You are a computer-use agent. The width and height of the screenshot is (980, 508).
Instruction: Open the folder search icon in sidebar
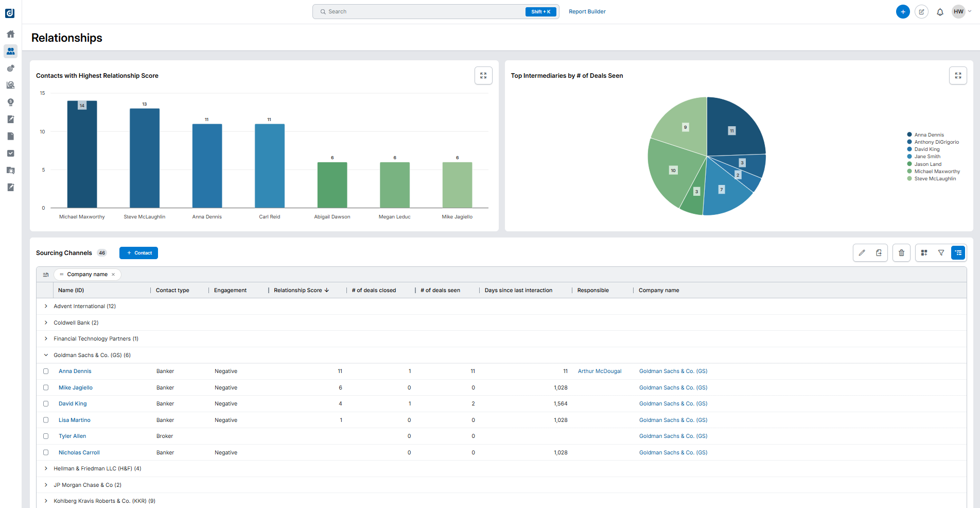10,170
